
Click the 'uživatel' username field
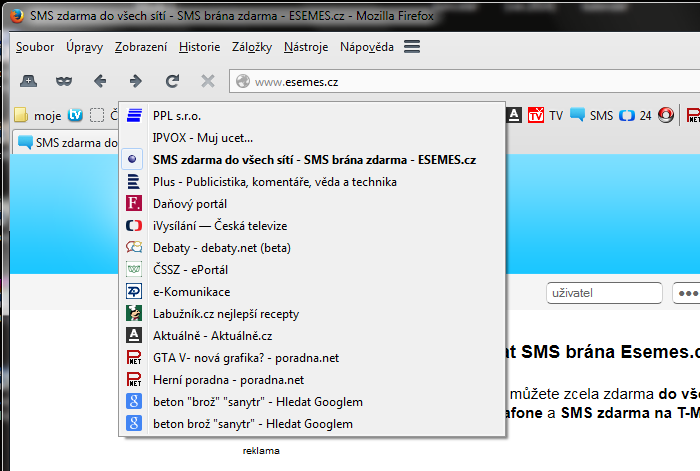click(604, 293)
